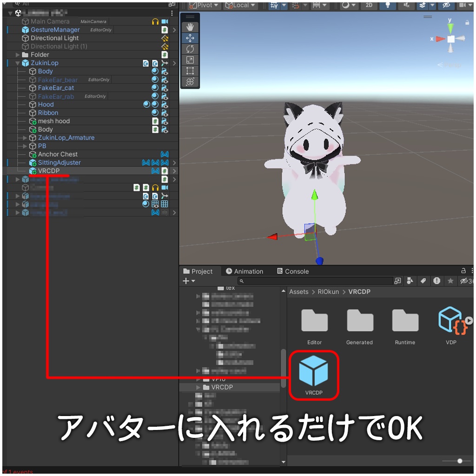Expand ZukinLop_Armature in hierarchy

coord(25,138)
